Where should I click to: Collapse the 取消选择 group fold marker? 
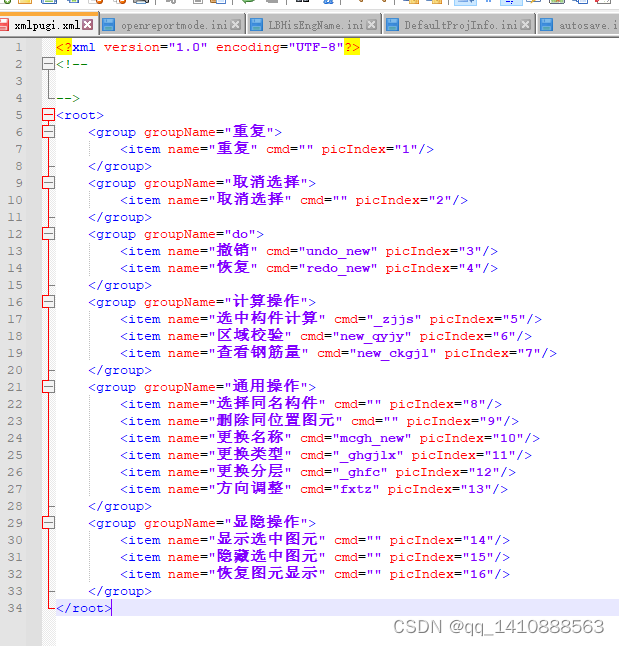point(48,183)
